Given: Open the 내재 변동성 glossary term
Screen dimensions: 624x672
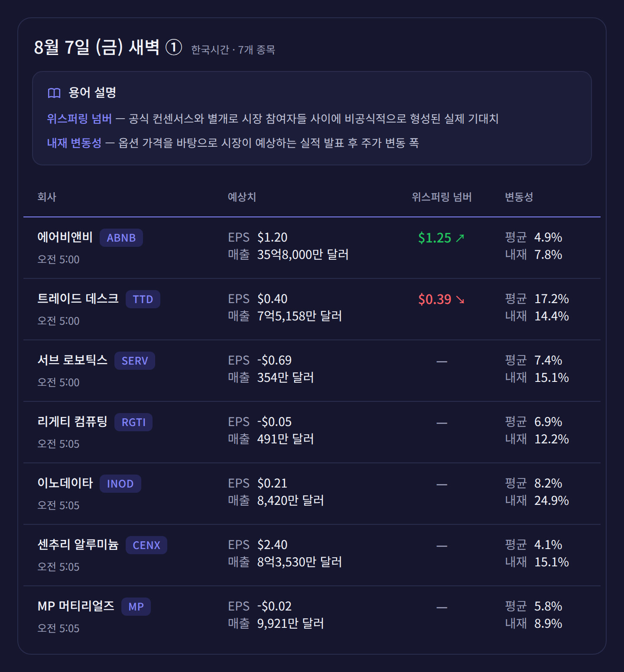Looking at the screenshot, I should 74,143.
